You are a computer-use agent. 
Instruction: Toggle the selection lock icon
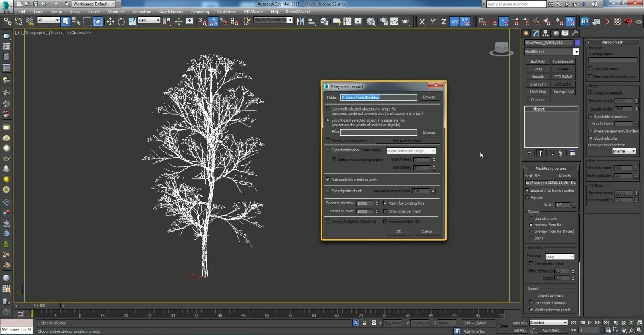pos(365,323)
